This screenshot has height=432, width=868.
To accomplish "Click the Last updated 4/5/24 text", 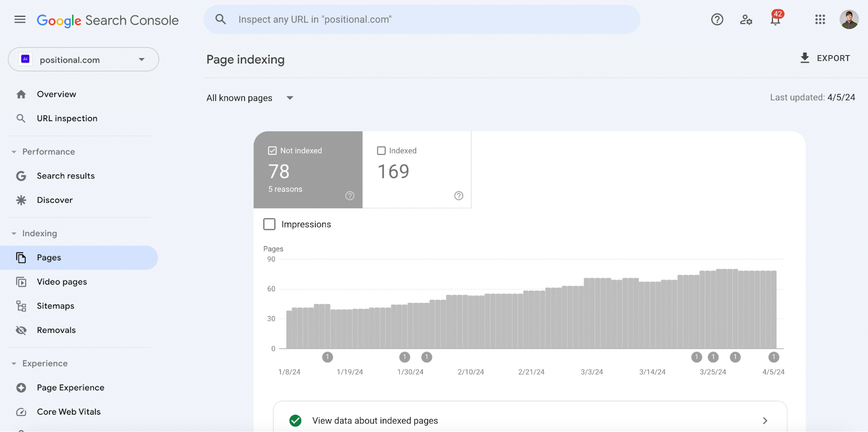I will click(x=813, y=98).
